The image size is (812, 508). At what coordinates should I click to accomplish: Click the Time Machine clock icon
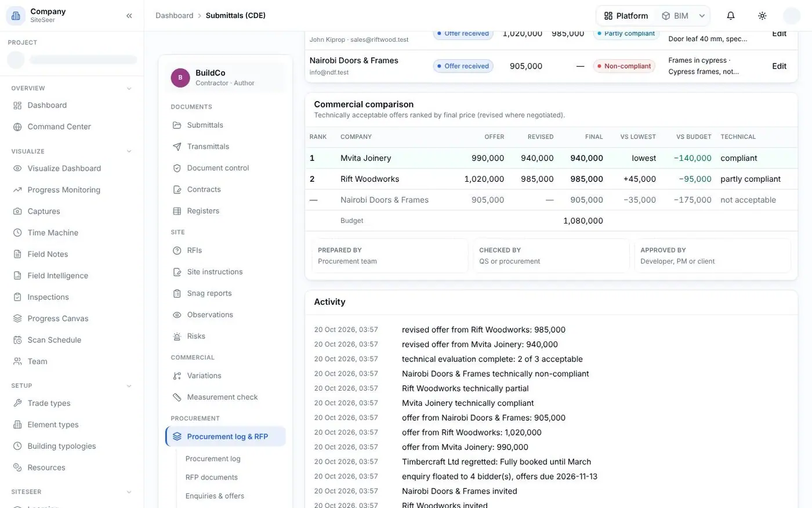point(17,233)
